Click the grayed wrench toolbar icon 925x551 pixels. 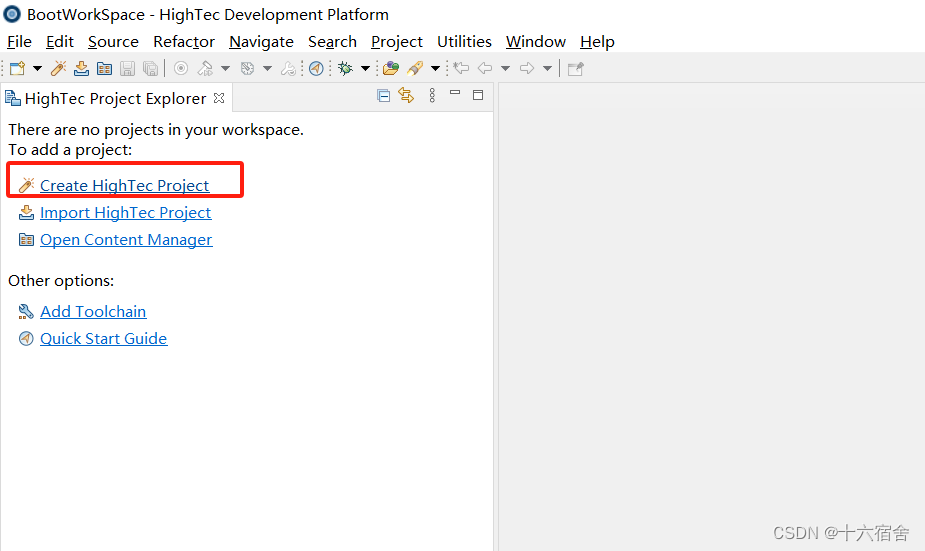[x=288, y=68]
